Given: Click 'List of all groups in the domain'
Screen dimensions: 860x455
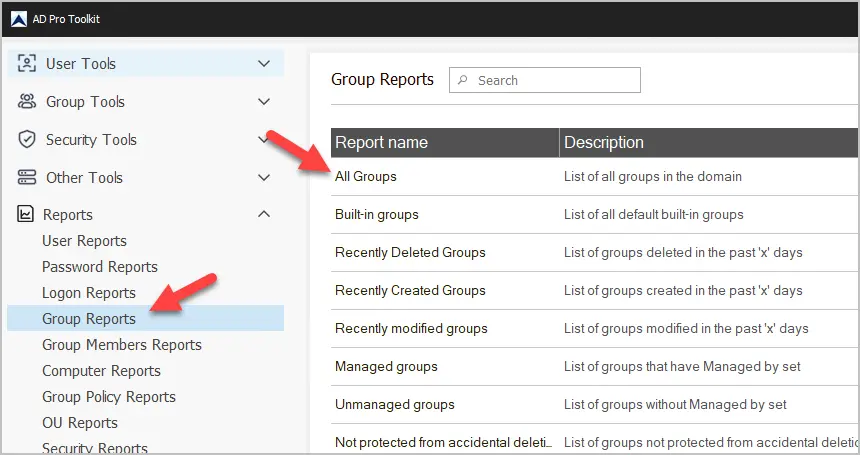Looking at the screenshot, I should pos(653,177).
